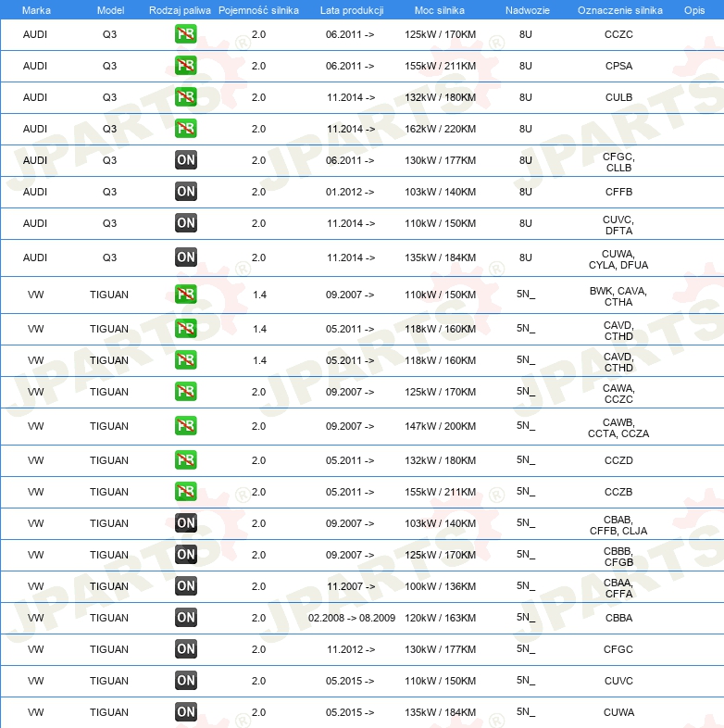Viewport: 724px width, 728px height.
Task: Click the PB petrol icon in the Audi Q3 CULB row
Action: point(186,97)
